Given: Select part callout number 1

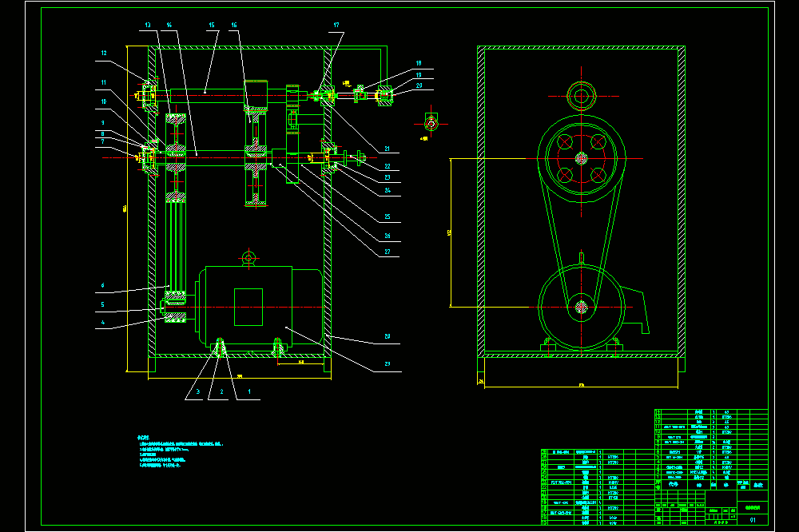Looking at the screenshot, I should click(x=249, y=392).
